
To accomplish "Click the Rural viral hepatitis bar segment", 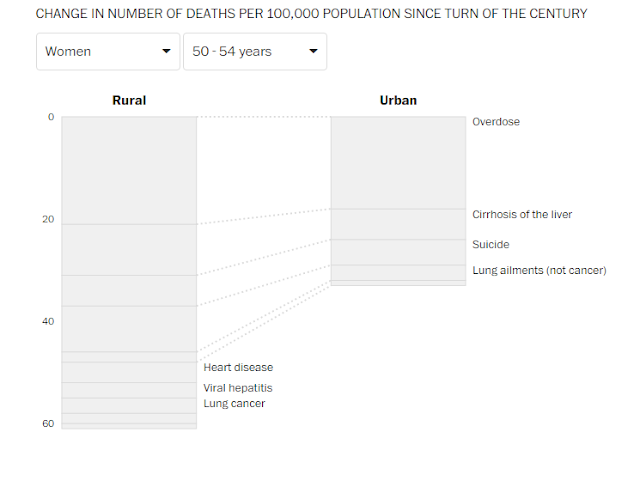I will click(x=129, y=390).
